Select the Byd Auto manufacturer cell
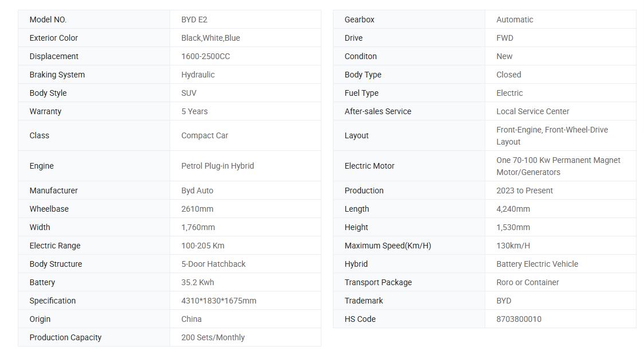 [245, 190]
